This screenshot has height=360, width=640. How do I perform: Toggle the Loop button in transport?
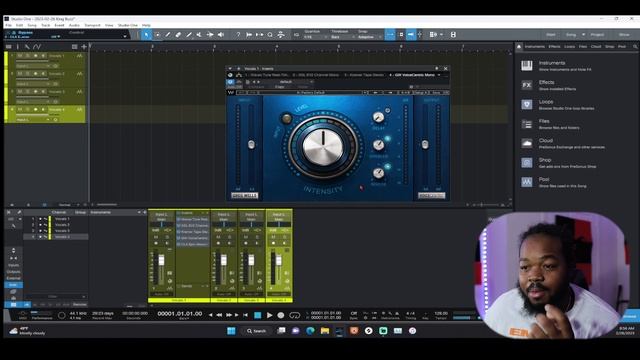pyautogui.click(x=294, y=315)
